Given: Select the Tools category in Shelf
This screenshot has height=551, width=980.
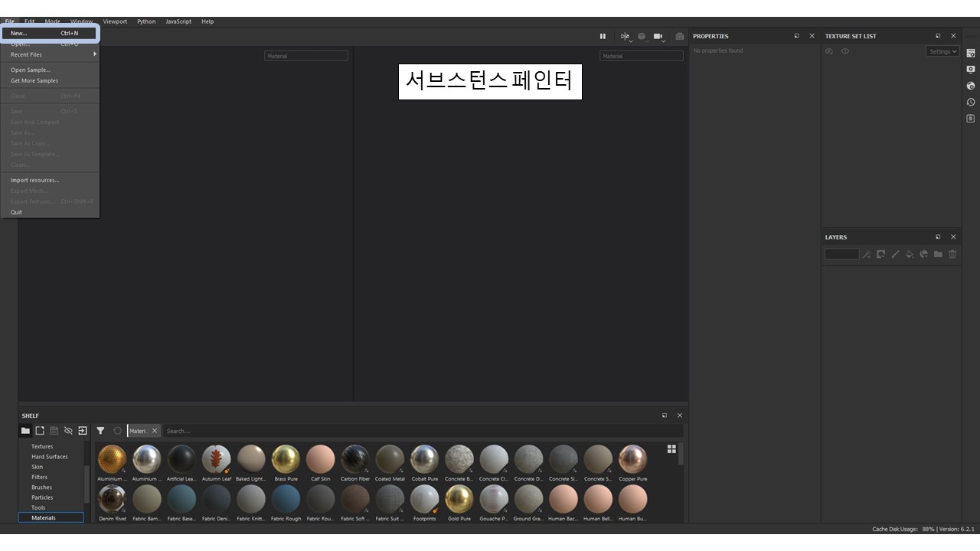Looking at the screenshot, I should pos(38,507).
